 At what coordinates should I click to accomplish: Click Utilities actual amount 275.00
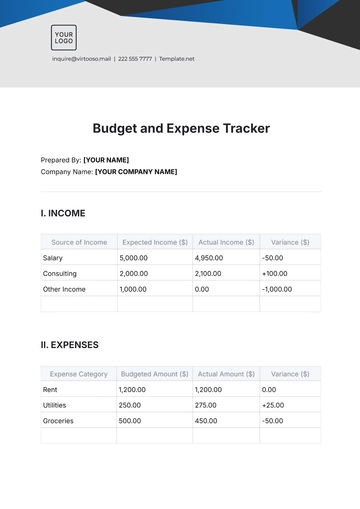206,405
